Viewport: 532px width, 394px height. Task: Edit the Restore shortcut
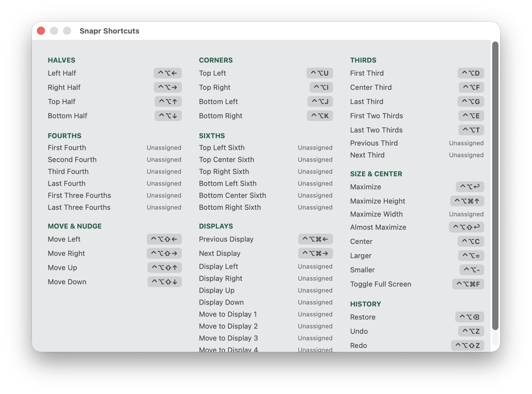pyautogui.click(x=469, y=317)
